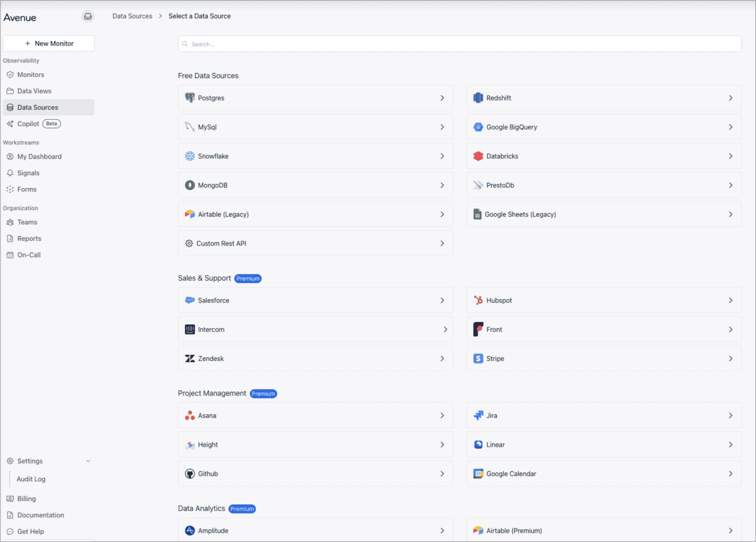This screenshot has width=756, height=542.
Task: Open On-Call in the sidebar
Action: click(48, 255)
